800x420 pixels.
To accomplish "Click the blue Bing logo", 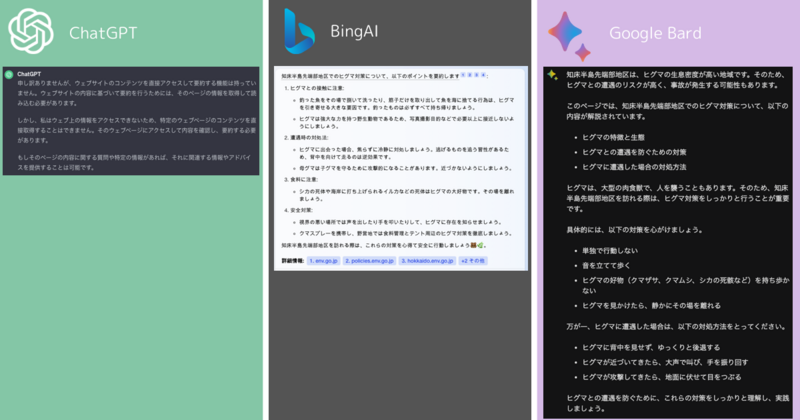I will click(x=299, y=31).
